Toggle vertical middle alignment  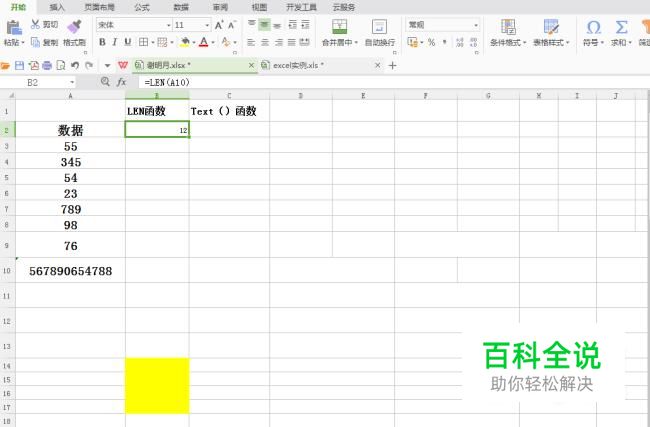(x=264, y=24)
